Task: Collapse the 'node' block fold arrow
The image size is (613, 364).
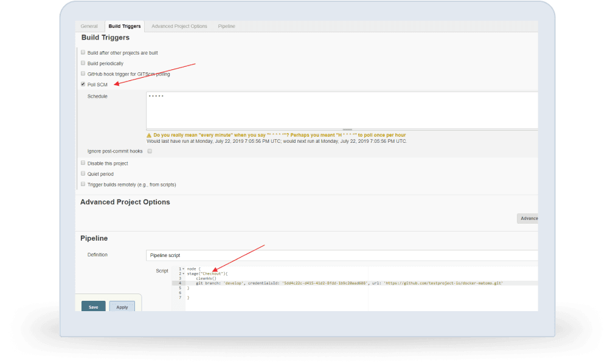Action: click(x=182, y=269)
